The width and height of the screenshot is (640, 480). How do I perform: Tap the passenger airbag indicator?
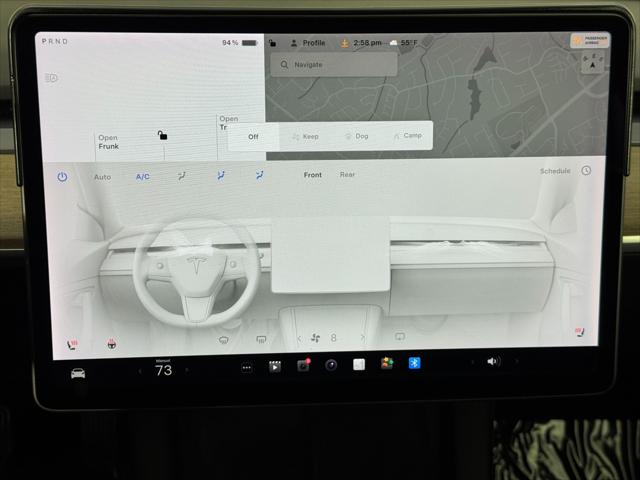[590, 40]
